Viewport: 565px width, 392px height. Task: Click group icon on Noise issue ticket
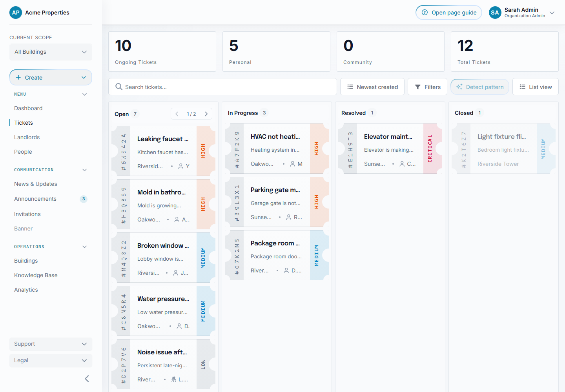coord(173,379)
